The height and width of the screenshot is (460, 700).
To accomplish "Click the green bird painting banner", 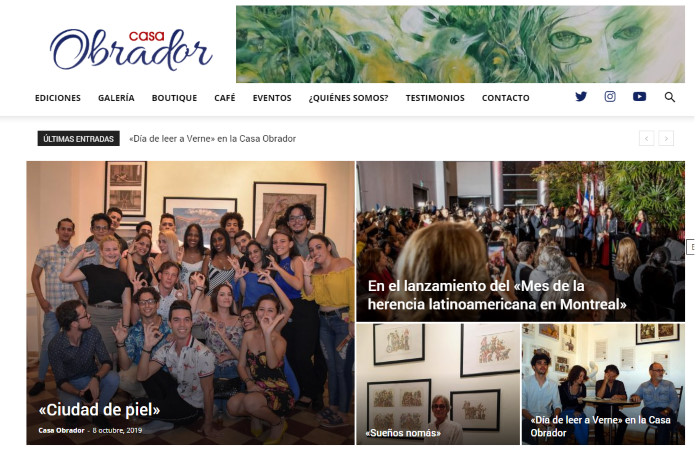I will (460, 44).
